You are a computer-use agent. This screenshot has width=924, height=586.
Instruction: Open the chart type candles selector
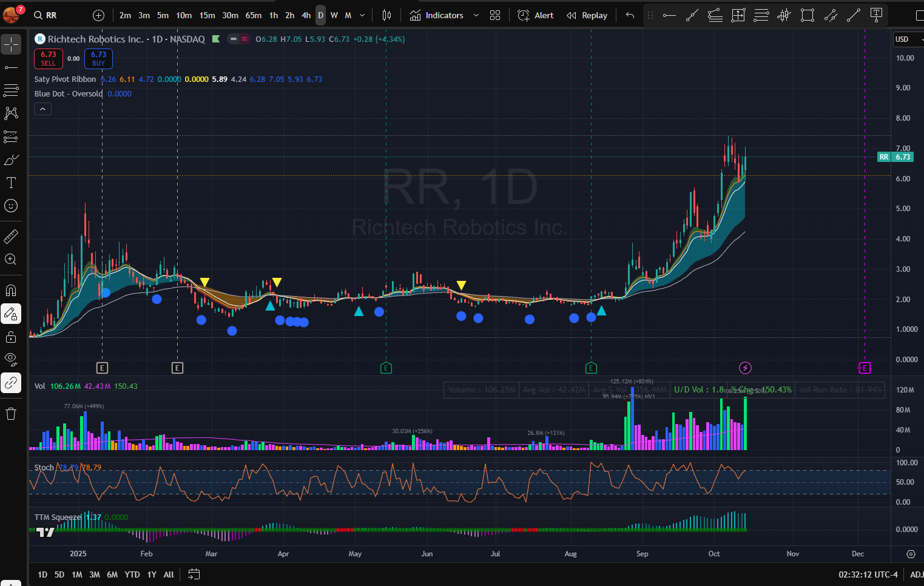point(386,15)
